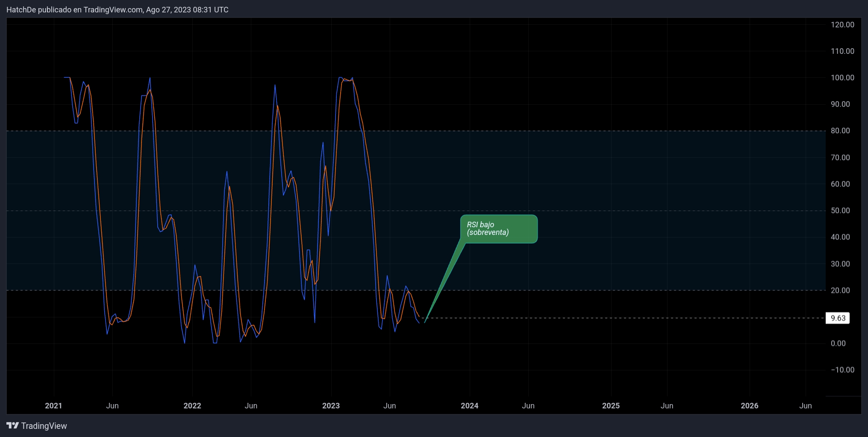868x437 pixels.
Task: Click the 30.00 price axis label
Action: 840,264
